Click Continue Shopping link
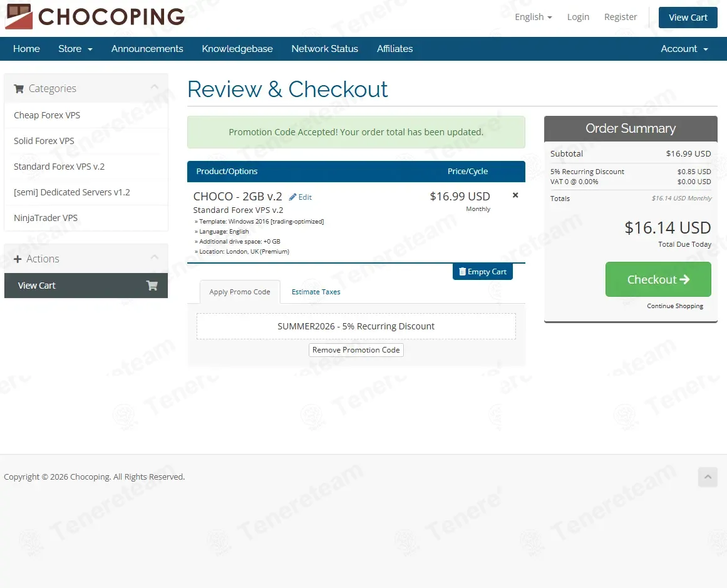The height and width of the screenshot is (588, 727). 675,306
